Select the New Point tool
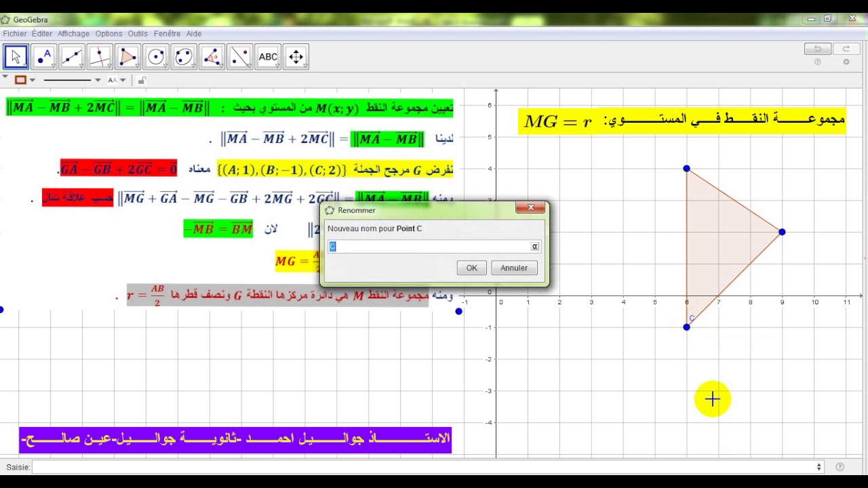The width and height of the screenshot is (868, 488). tap(44, 57)
